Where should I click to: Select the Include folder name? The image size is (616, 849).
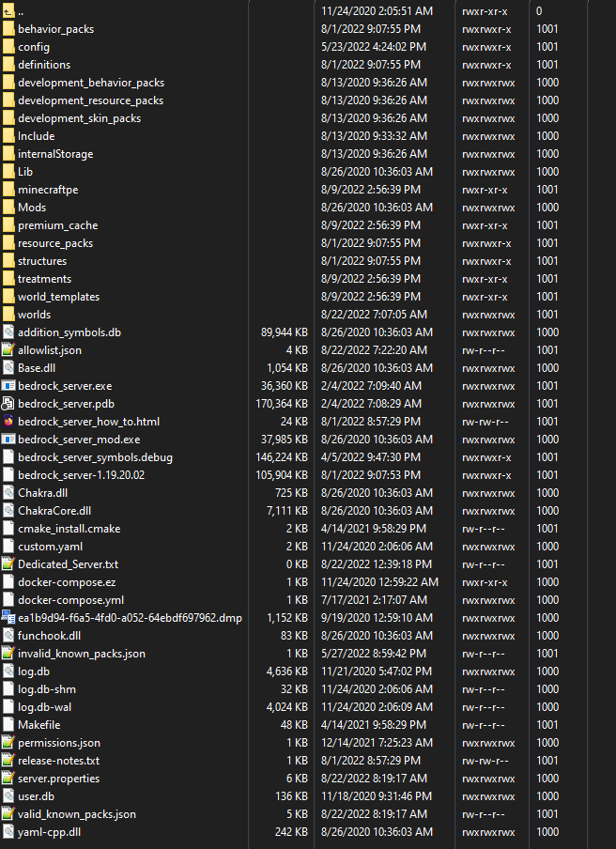click(36, 136)
